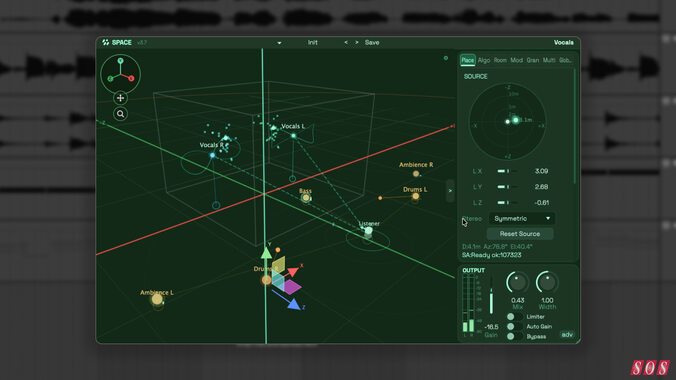Click the Reset Source button
The image size is (676, 380).
[520, 234]
